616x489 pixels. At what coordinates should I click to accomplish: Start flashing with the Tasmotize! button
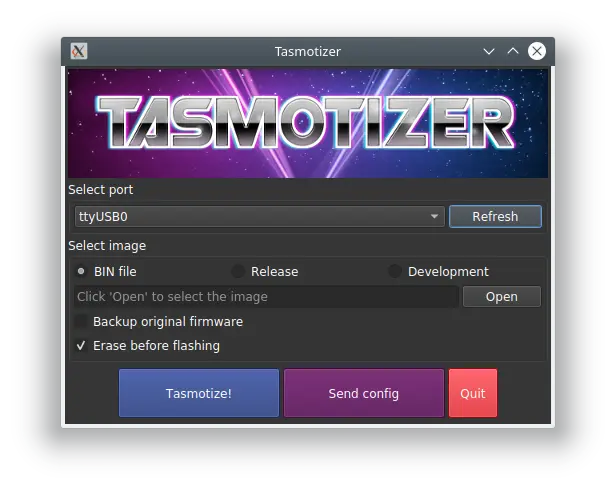pyautogui.click(x=198, y=393)
